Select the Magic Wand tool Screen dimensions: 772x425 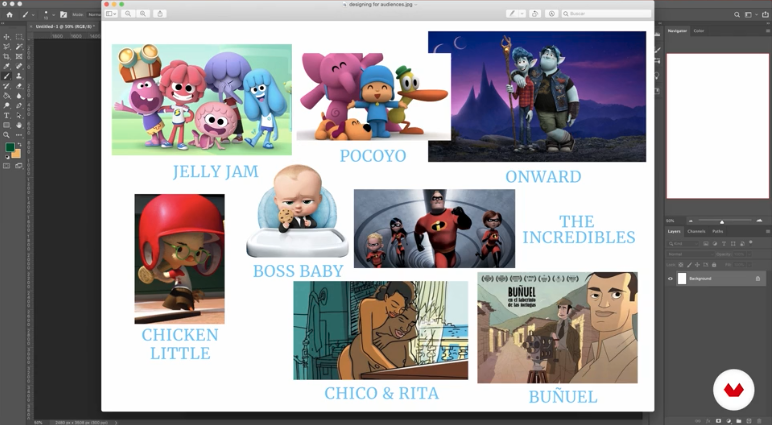(x=19, y=47)
